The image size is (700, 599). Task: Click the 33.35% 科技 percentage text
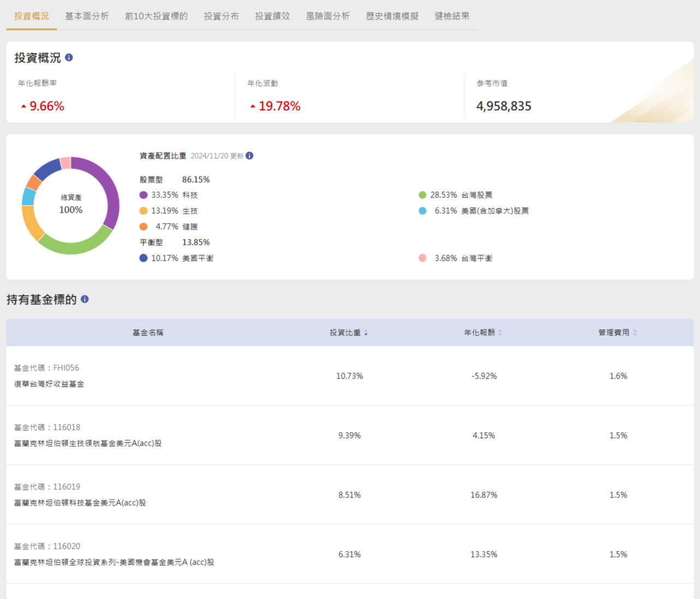[x=165, y=195]
